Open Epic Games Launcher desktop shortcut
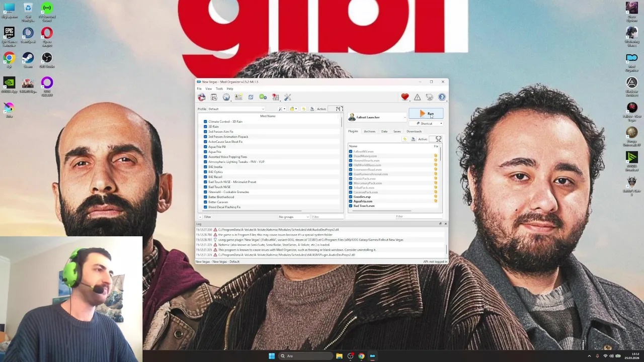644x362 pixels. (9, 36)
